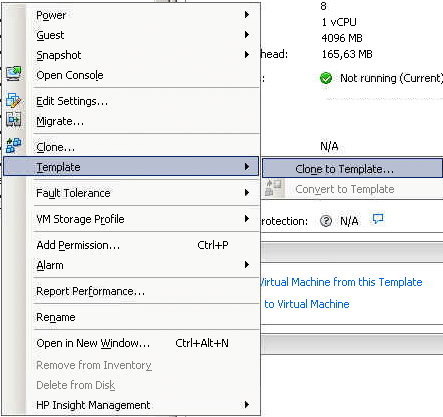This screenshot has height=417, width=443.
Task: Click the Open Console monitor icon
Action: (14, 74)
